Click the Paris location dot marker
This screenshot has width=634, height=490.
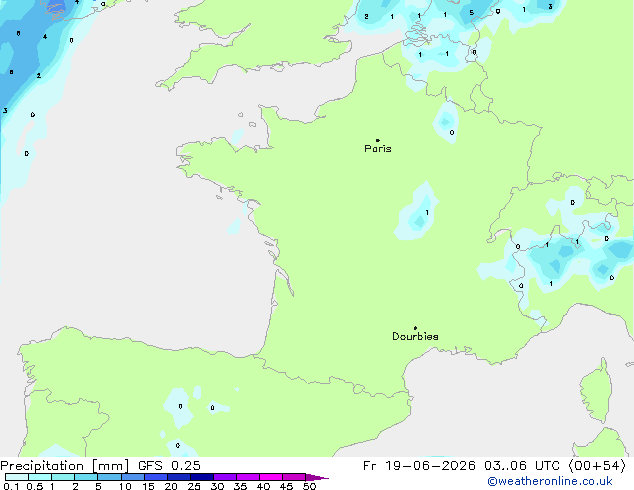pyautogui.click(x=378, y=140)
